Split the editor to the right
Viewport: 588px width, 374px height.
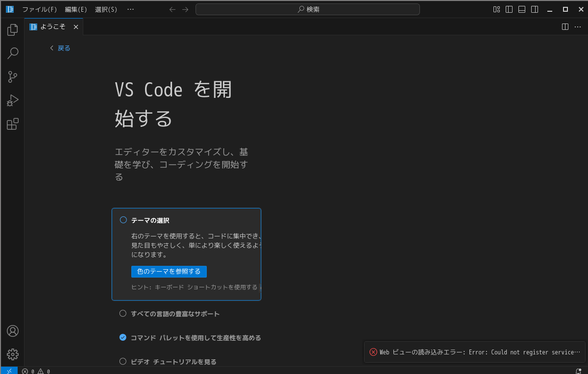click(x=565, y=26)
